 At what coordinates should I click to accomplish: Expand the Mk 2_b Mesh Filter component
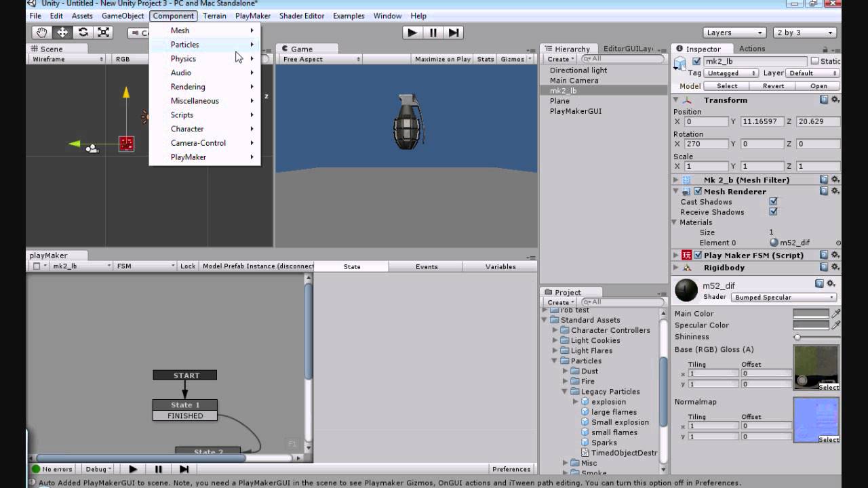[x=676, y=180]
